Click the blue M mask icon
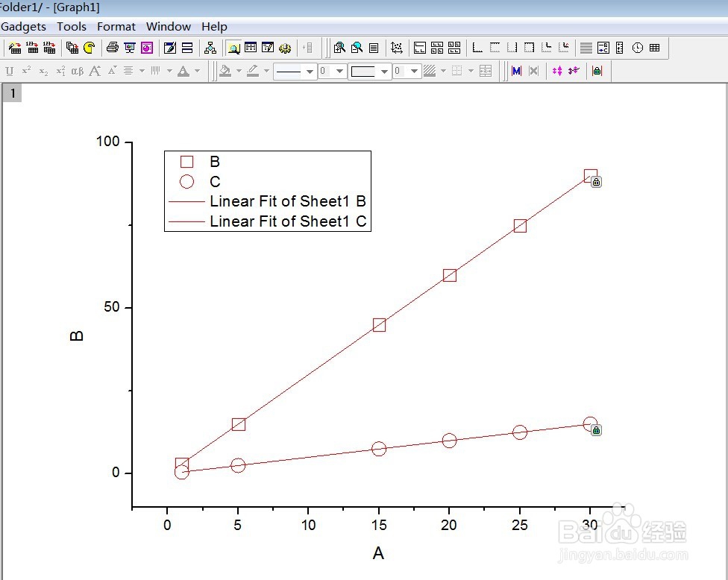This screenshot has height=580, width=728. point(516,71)
